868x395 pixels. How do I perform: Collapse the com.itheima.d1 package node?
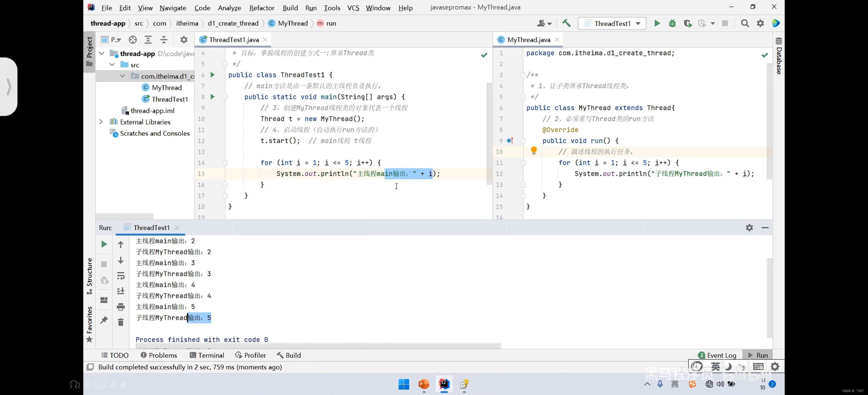(123, 76)
